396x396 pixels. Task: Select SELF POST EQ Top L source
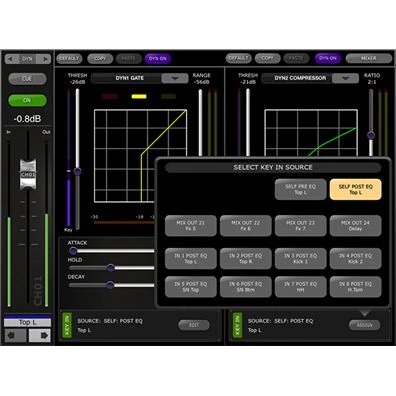[355, 189]
